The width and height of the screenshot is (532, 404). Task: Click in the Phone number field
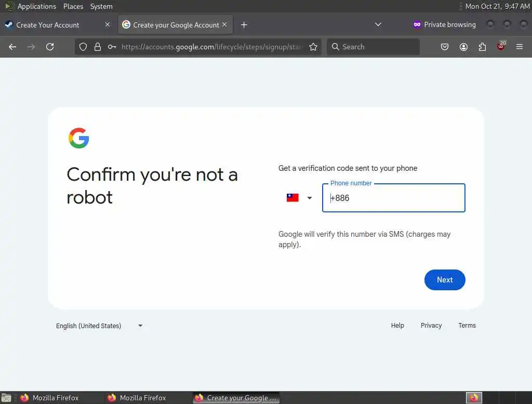(394, 198)
